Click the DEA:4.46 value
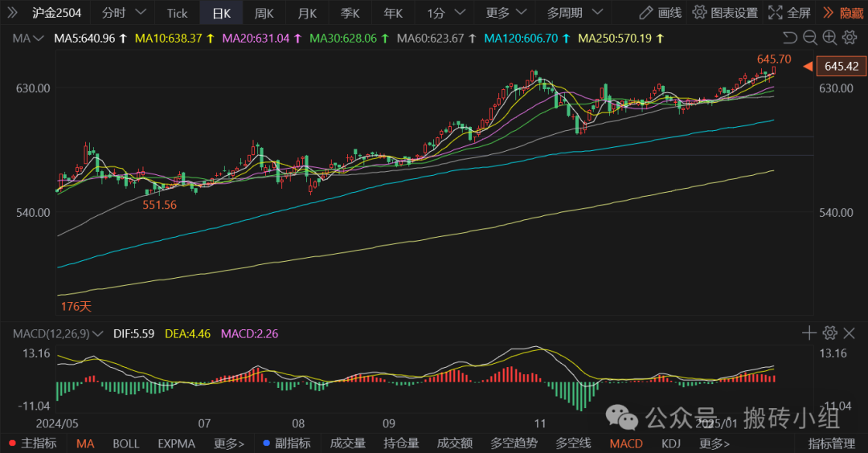 click(187, 334)
